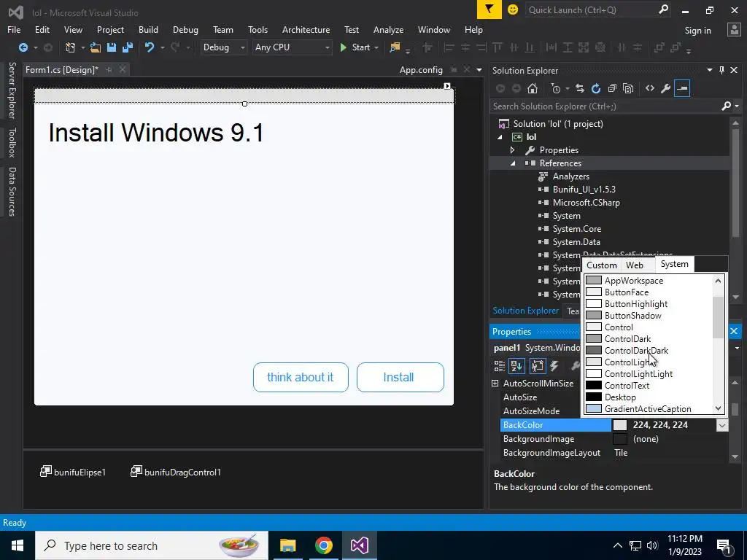Click the Sign in link
The width and height of the screenshot is (747, 560).
click(x=697, y=31)
